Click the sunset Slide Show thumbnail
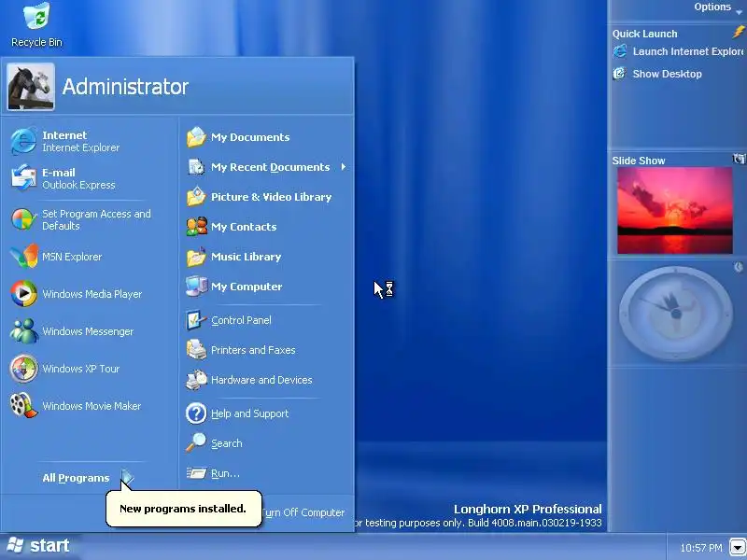 pos(675,210)
